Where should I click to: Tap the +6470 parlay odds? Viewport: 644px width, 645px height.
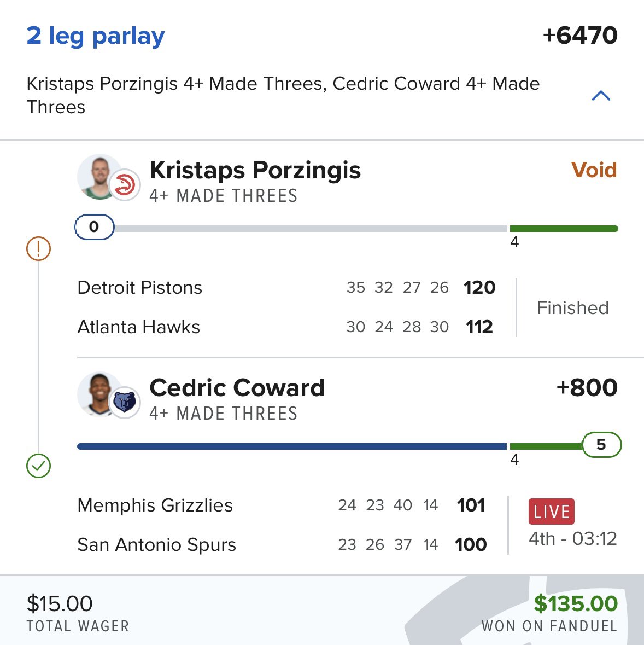tap(579, 36)
